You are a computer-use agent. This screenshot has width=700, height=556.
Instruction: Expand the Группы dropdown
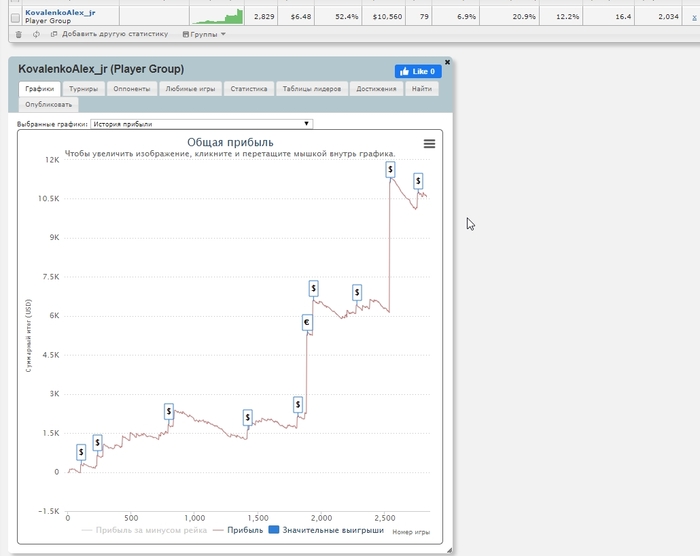[204, 34]
